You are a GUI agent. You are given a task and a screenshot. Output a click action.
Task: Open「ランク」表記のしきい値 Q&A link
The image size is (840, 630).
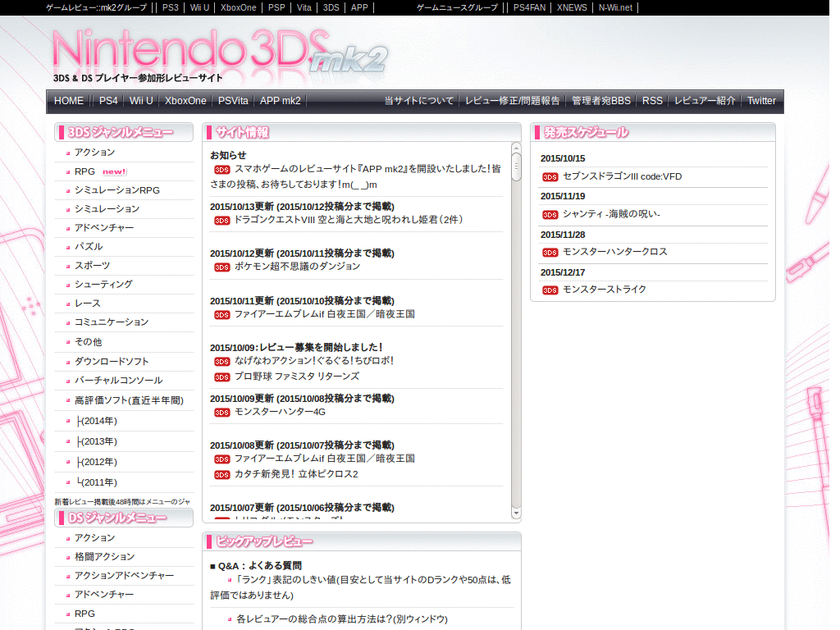tap(360, 587)
